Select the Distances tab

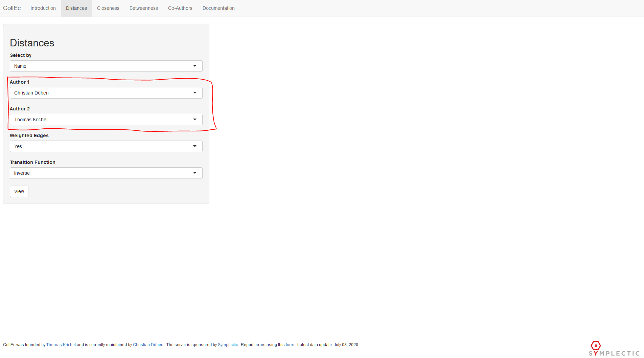coord(76,8)
